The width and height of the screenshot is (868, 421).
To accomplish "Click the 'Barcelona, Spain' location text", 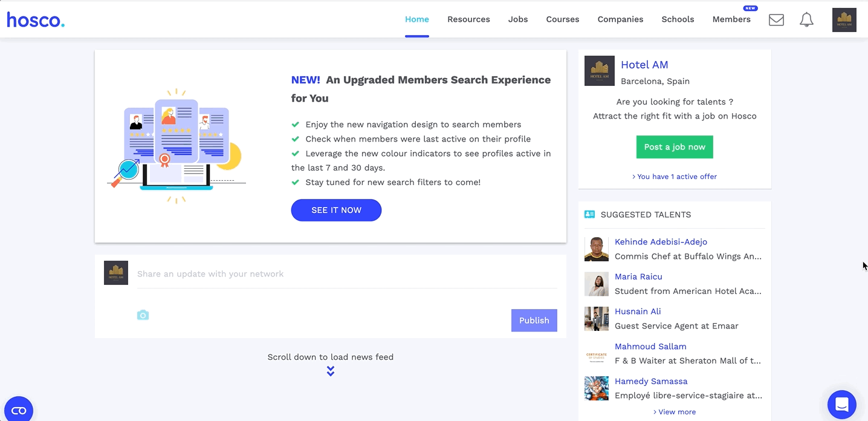I will click(655, 81).
